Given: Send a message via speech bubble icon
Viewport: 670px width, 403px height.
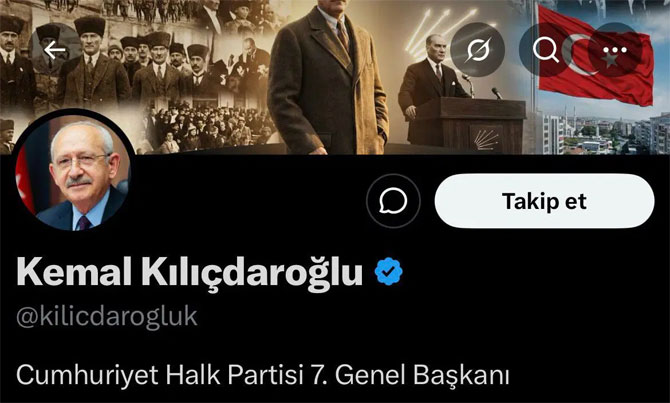Looking at the screenshot, I should tap(393, 200).
